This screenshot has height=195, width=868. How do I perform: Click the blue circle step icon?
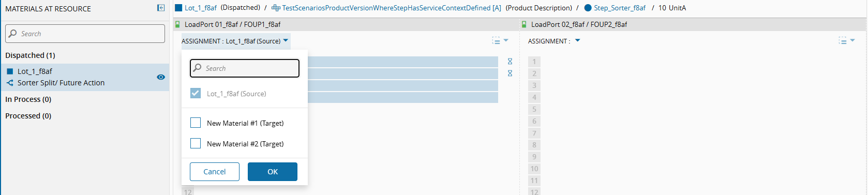click(588, 8)
